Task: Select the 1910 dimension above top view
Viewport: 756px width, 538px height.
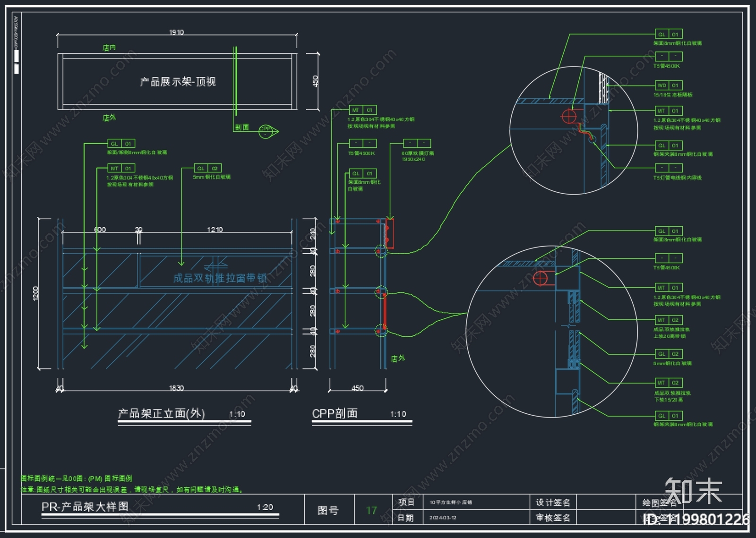Action: click(x=176, y=32)
